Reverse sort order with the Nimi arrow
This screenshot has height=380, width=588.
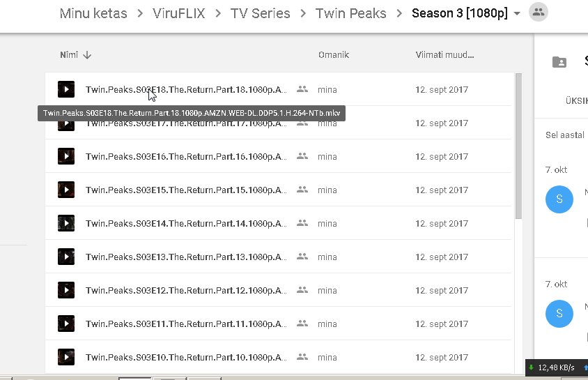coord(87,55)
